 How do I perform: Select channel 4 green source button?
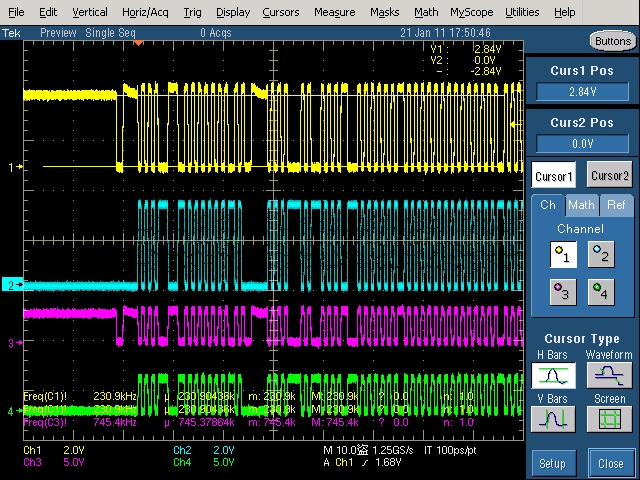point(601,292)
